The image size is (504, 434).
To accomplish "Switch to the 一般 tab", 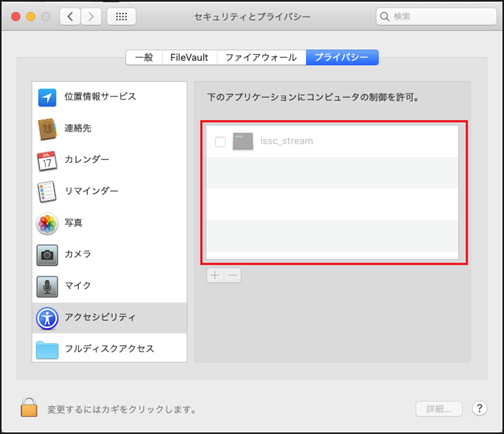I will (x=144, y=57).
